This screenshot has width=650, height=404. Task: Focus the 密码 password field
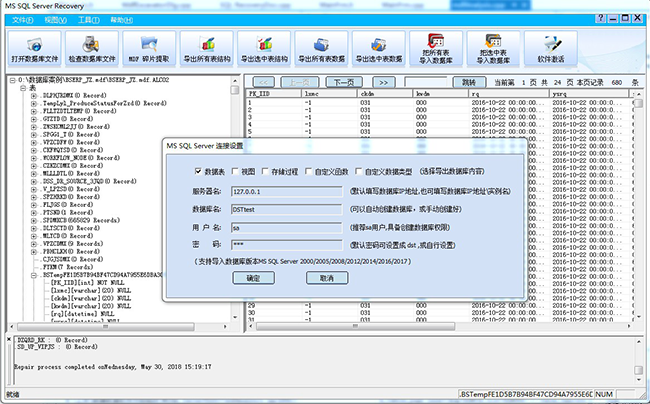(x=287, y=245)
